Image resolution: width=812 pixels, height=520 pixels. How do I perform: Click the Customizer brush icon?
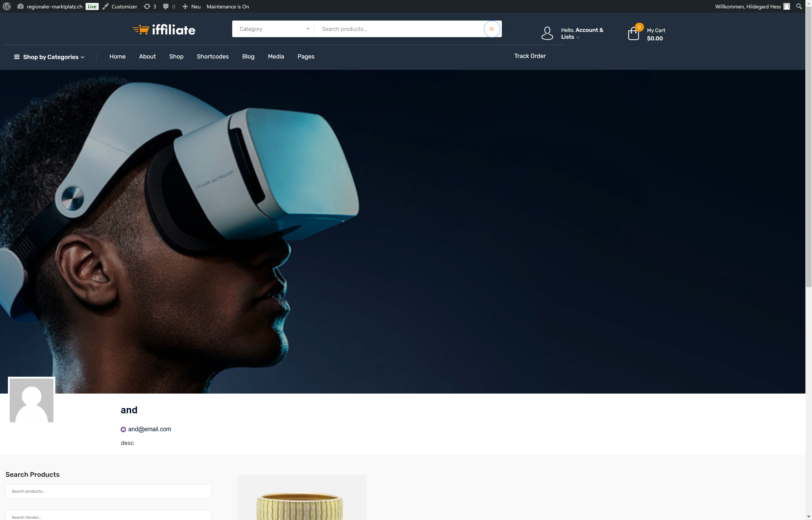tap(106, 6)
